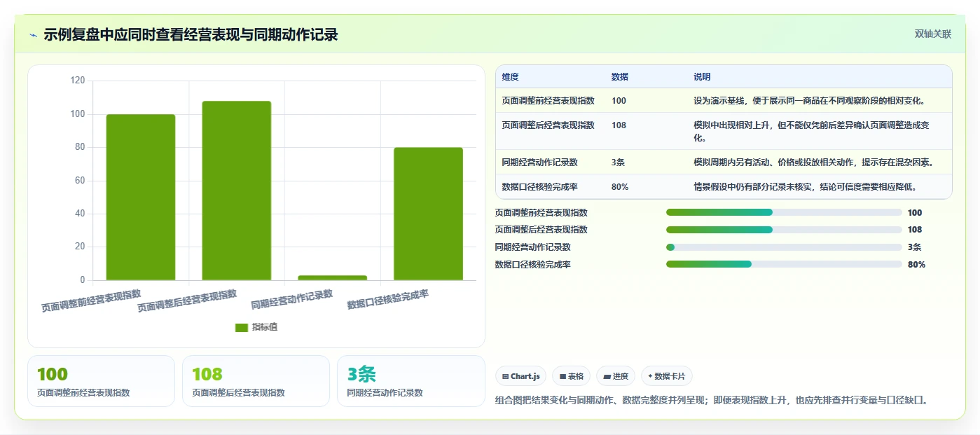The height and width of the screenshot is (435, 980).
Task: Click the 数据口径核验完成率 bar in chart
Action: [x=428, y=214]
